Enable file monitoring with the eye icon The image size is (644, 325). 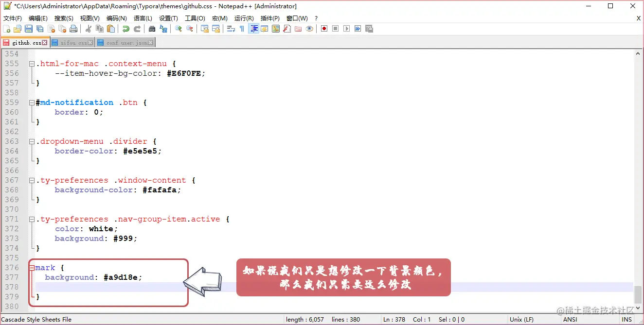pyautogui.click(x=309, y=28)
